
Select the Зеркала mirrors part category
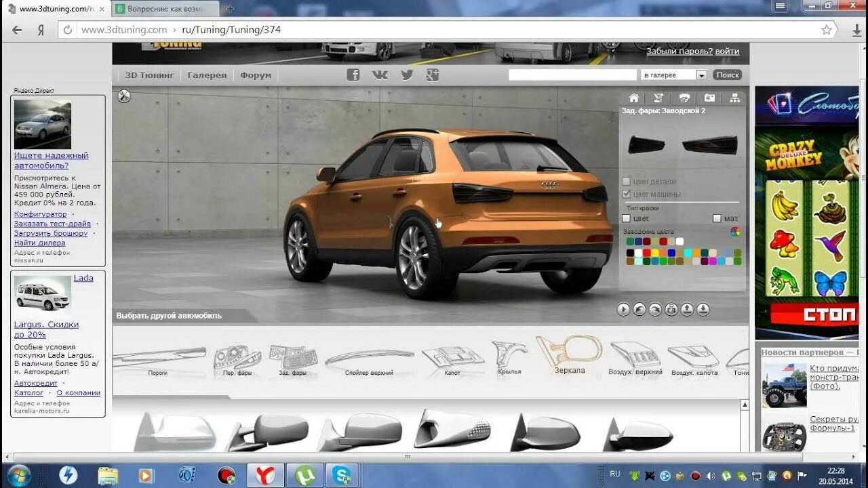tap(569, 355)
